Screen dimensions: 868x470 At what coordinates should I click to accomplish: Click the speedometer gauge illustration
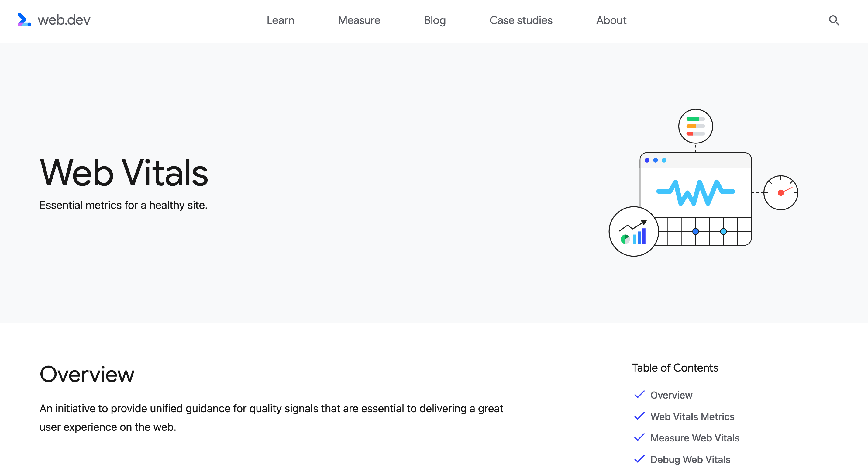780,192
